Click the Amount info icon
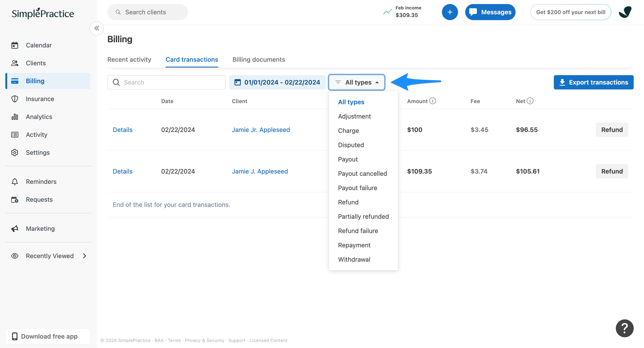 [x=433, y=101]
